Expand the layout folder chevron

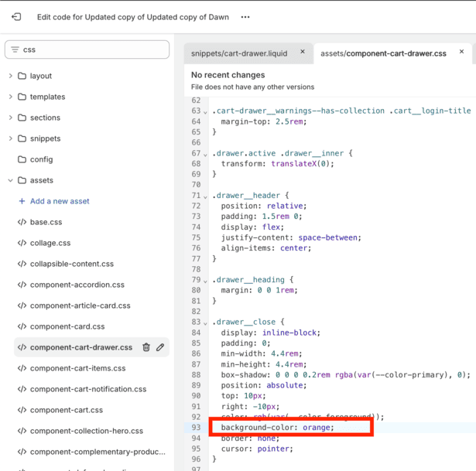pyautogui.click(x=11, y=76)
